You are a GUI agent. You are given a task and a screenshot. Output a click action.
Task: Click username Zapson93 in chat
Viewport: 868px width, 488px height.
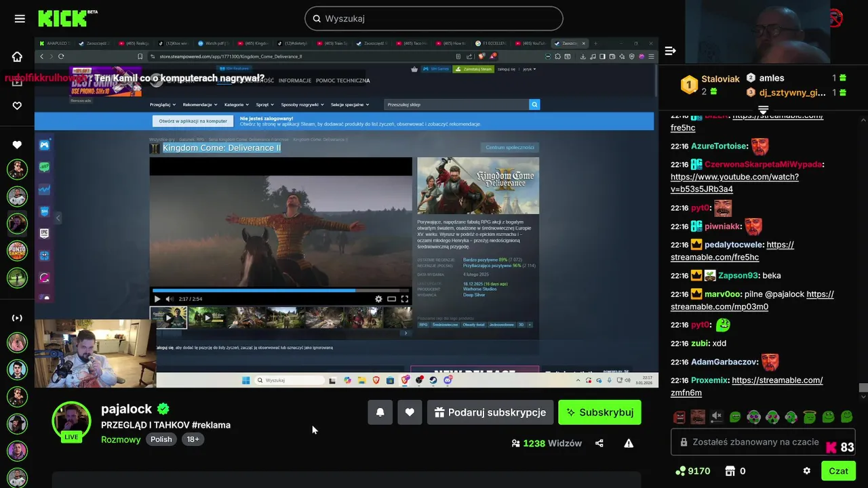pyautogui.click(x=738, y=276)
